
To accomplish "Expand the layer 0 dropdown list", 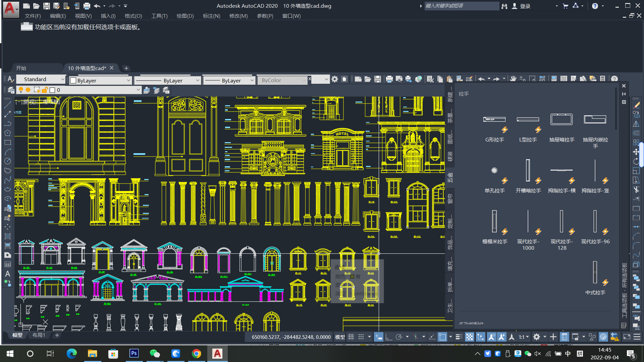I will pyautogui.click(x=138, y=90).
